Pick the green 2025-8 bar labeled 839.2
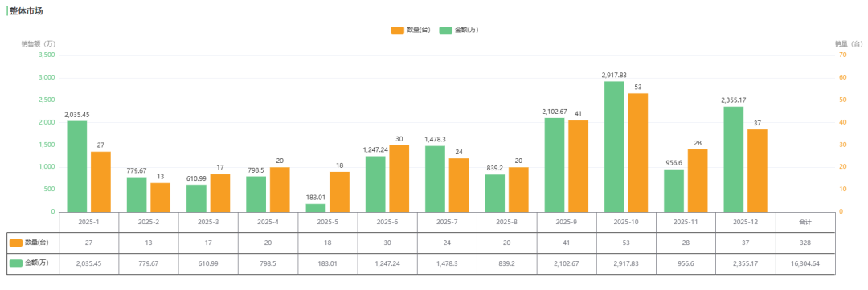 495,193
